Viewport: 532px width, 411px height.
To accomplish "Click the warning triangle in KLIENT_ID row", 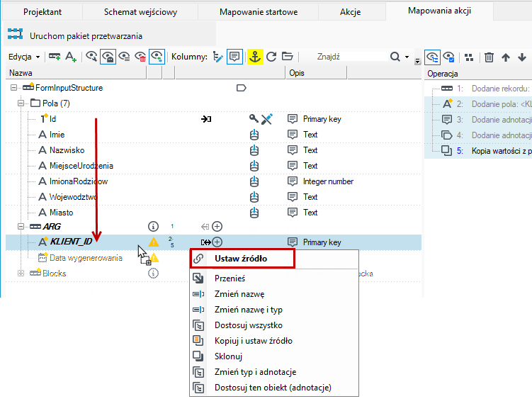I will coord(153,242).
